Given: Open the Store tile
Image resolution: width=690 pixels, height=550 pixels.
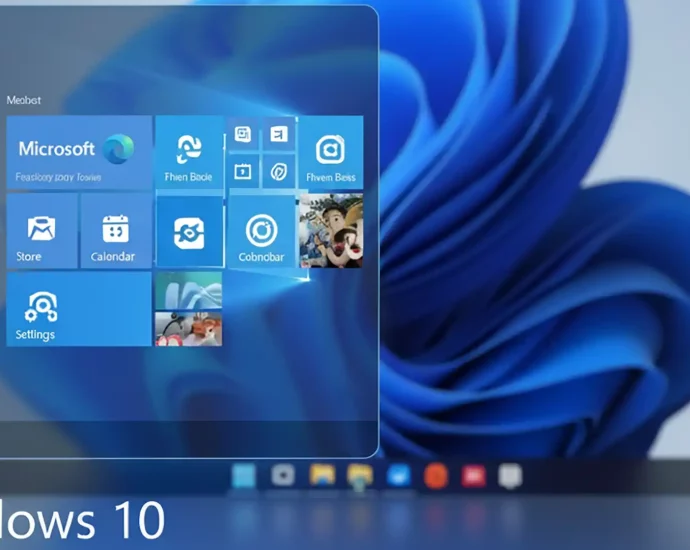Looking at the screenshot, I should (x=41, y=232).
